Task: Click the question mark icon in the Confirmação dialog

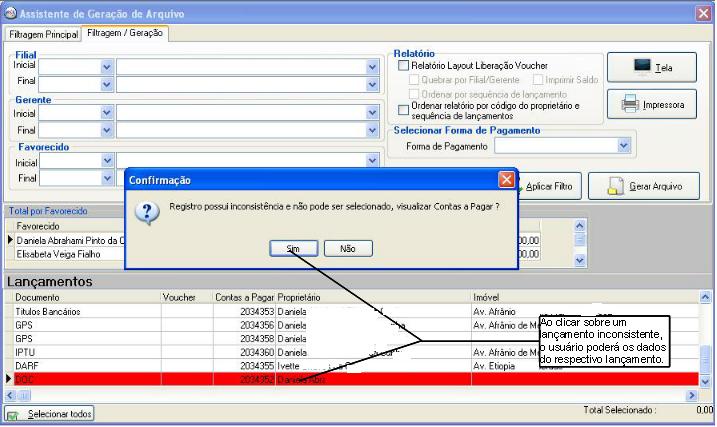Action: click(x=147, y=213)
